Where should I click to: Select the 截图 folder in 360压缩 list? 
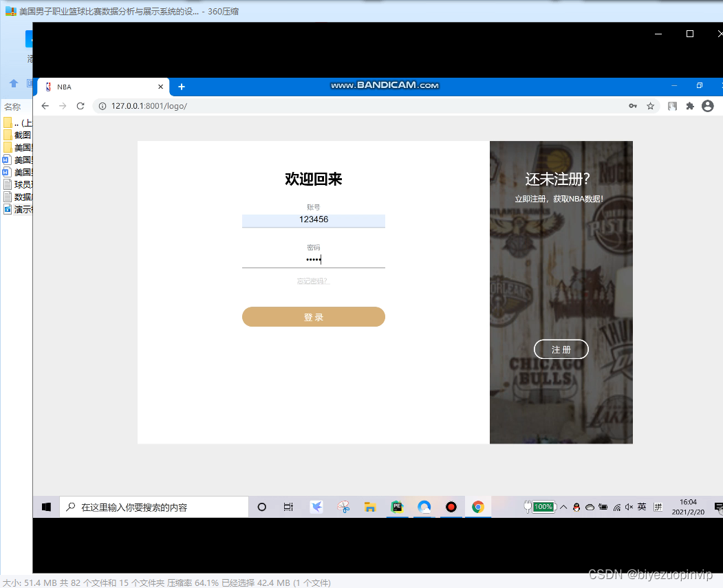pyautogui.click(x=17, y=135)
